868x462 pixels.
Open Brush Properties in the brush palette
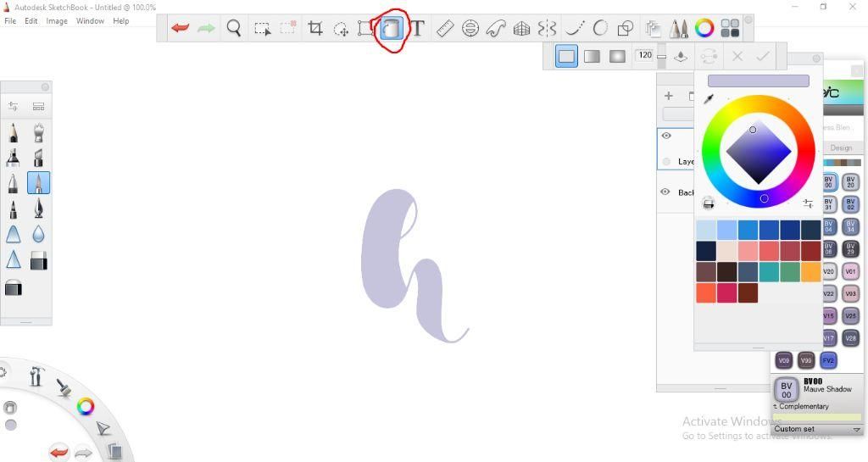(x=14, y=106)
